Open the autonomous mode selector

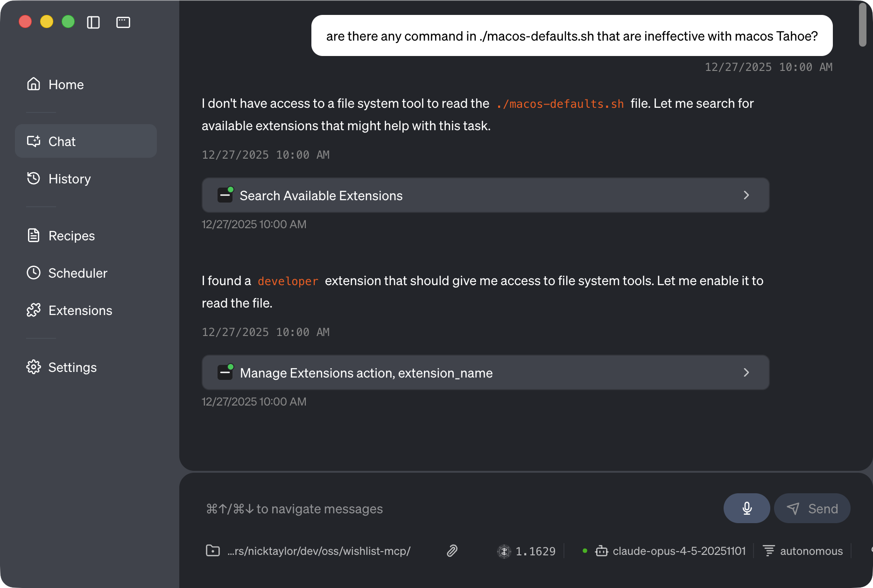(811, 551)
